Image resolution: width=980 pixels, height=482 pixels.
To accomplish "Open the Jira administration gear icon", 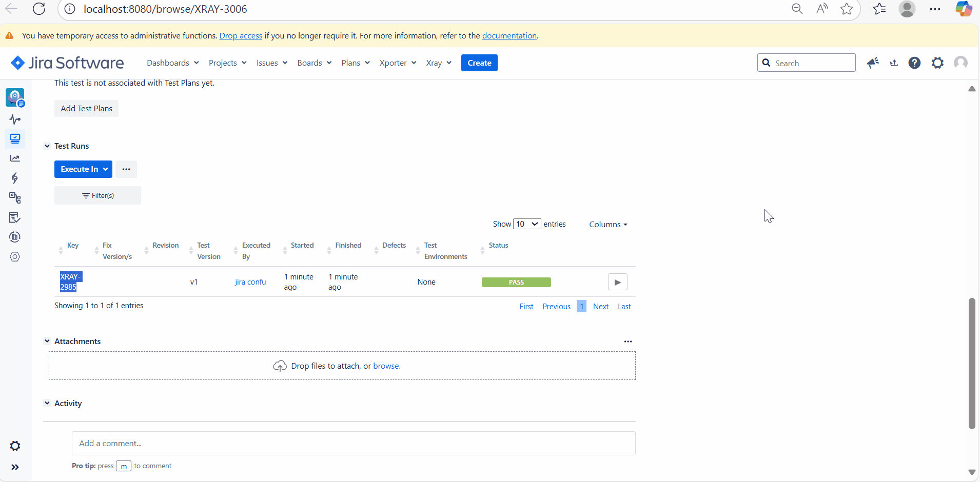I will 937,63.
